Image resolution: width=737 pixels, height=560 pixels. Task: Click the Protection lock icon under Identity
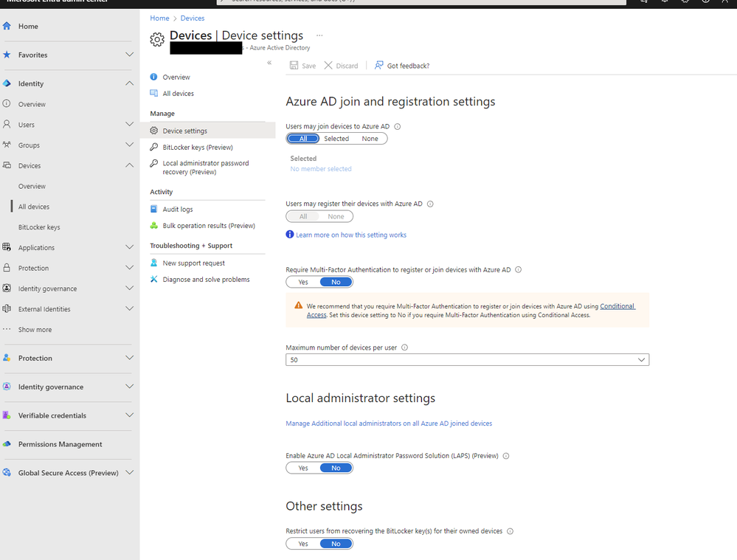coord(7,268)
